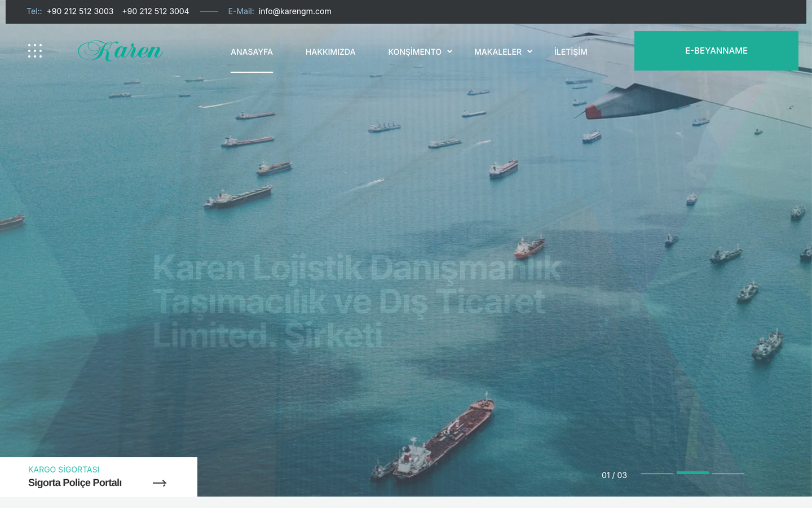Click the KARGO SİGORTASI label
The image size is (812, 508).
pyautogui.click(x=64, y=470)
